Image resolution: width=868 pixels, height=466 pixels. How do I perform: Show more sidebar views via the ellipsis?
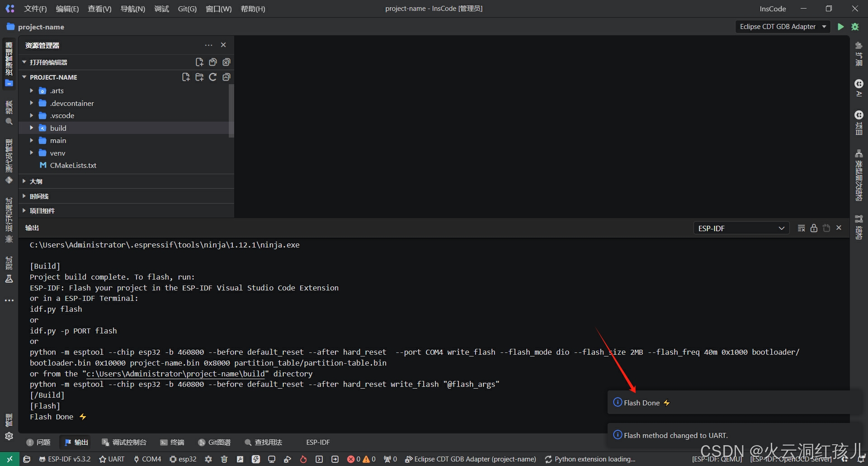click(x=9, y=300)
